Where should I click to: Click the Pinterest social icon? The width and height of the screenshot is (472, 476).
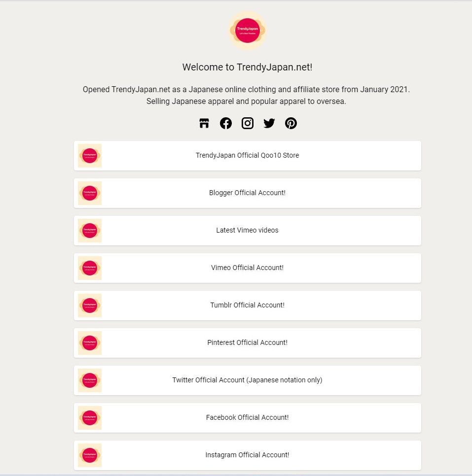(x=291, y=123)
